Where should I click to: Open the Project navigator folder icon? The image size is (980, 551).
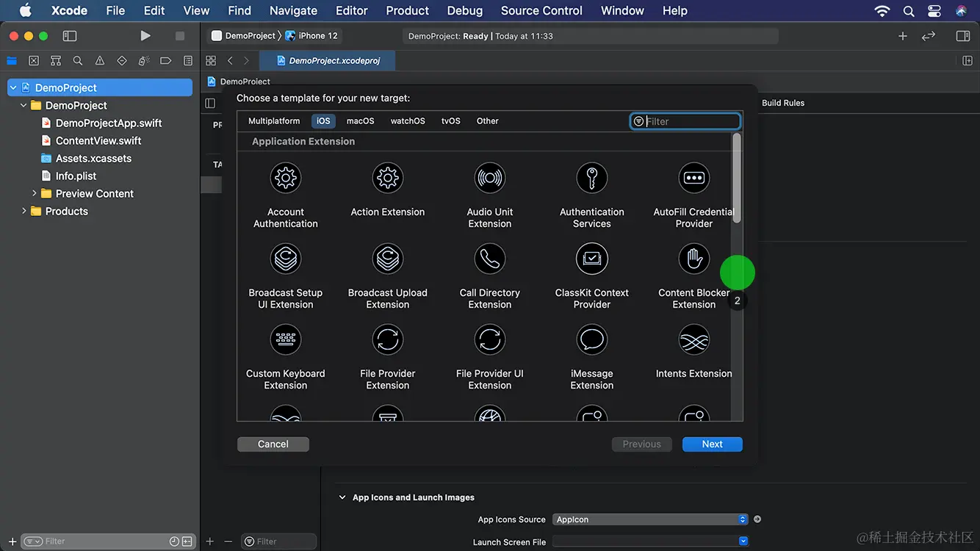click(12, 61)
